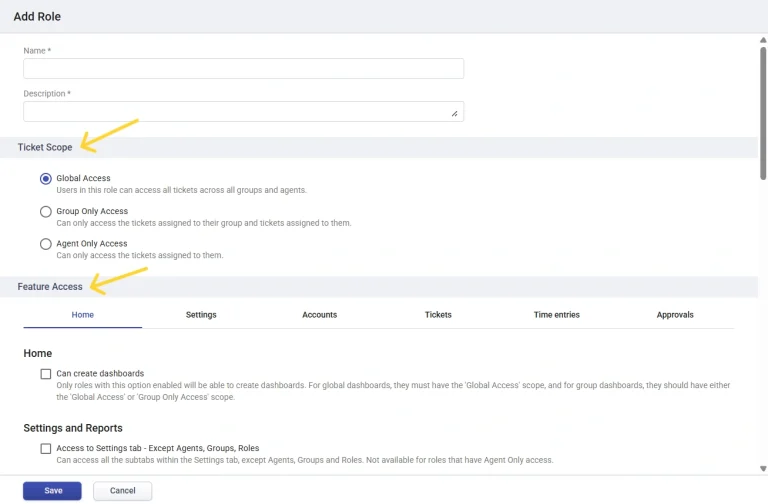
Task: Grab the Description field resize handle
Action: click(x=455, y=114)
